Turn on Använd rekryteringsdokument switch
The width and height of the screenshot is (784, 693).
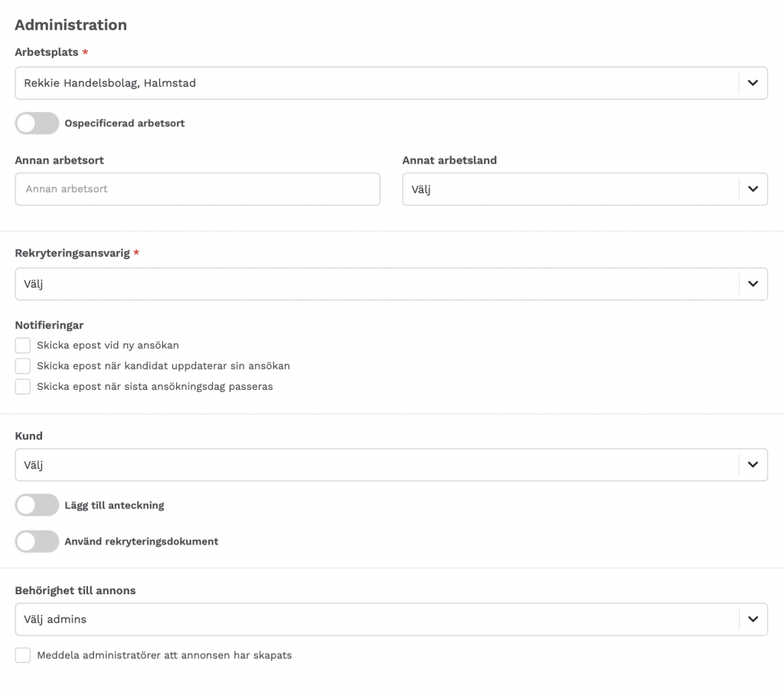(37, 541)
